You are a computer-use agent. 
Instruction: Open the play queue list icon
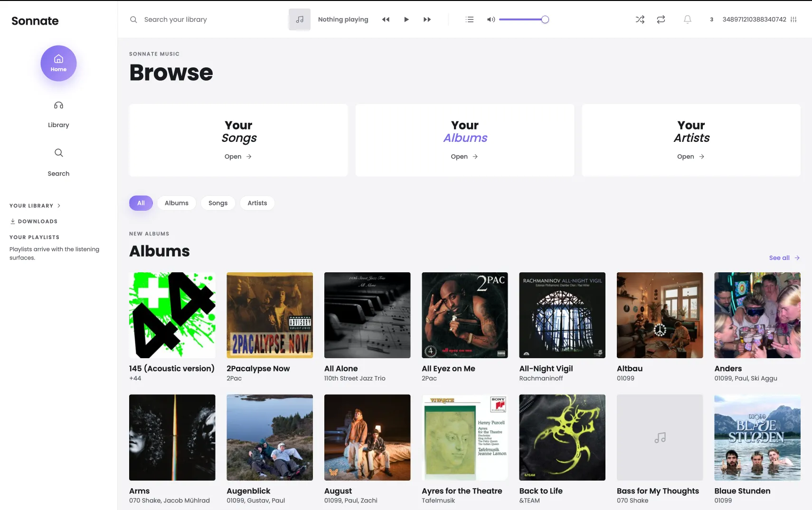470,19
